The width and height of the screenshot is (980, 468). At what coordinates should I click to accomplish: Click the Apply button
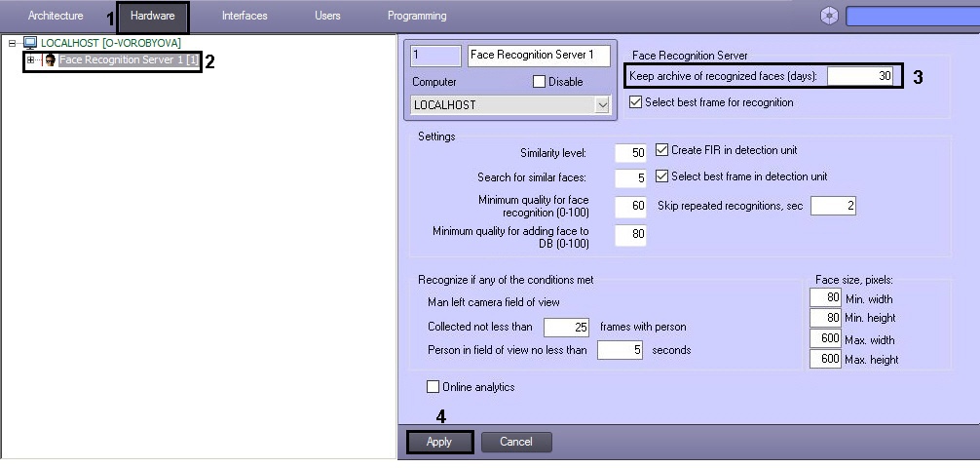439,442
